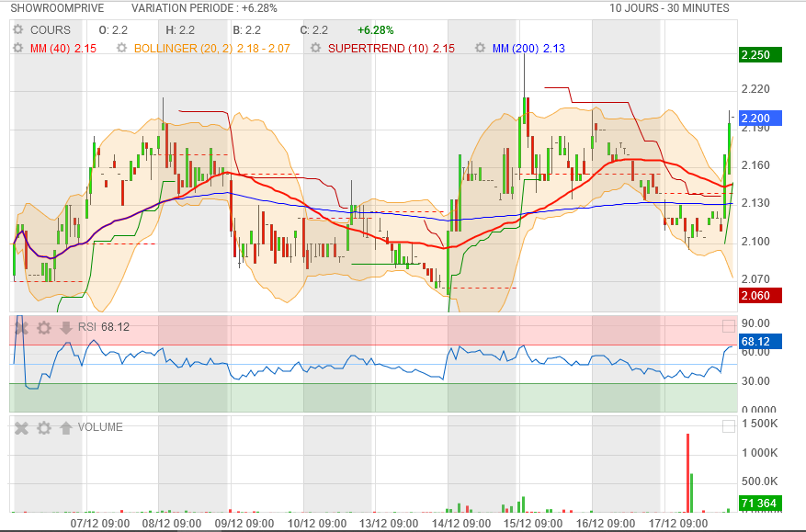Toggle the VOLUME panel checkbox
The width and height of the screenshot is (806, 532).
coord(729,426)
